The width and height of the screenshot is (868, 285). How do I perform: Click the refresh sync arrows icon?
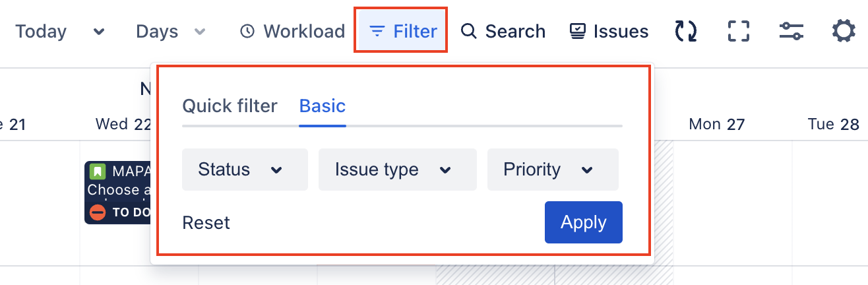click(686, 32)
